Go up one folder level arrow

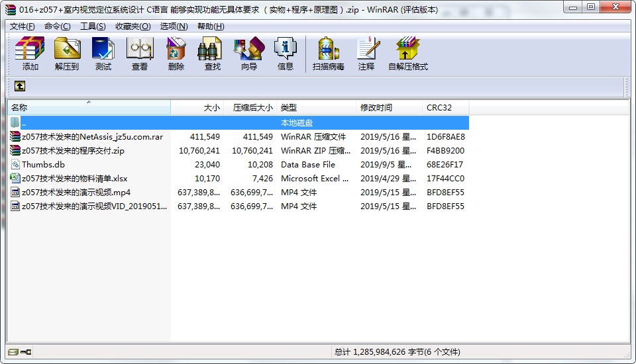click(20, 86)
